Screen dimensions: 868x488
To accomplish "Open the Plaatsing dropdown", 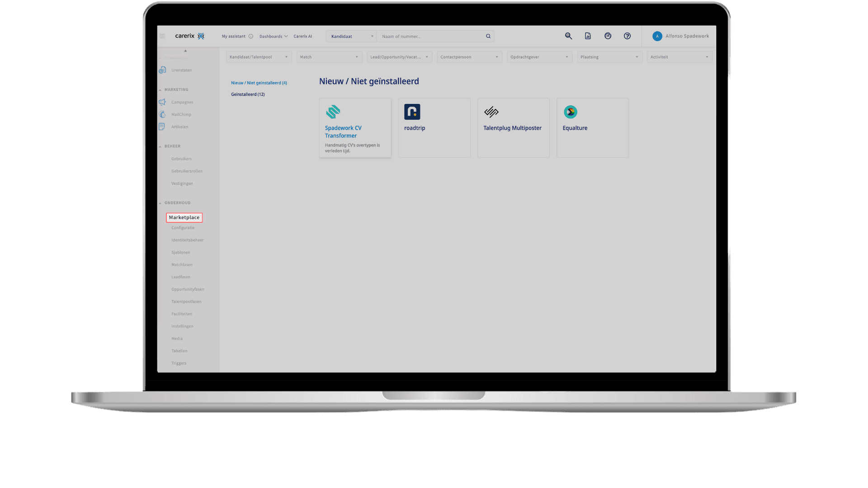I will coord(609,57).
